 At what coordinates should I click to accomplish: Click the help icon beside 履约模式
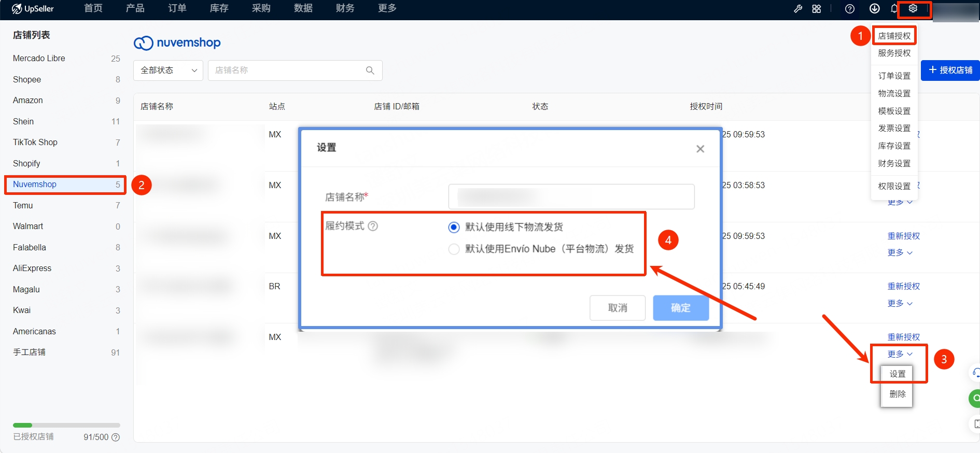(373, 226)
